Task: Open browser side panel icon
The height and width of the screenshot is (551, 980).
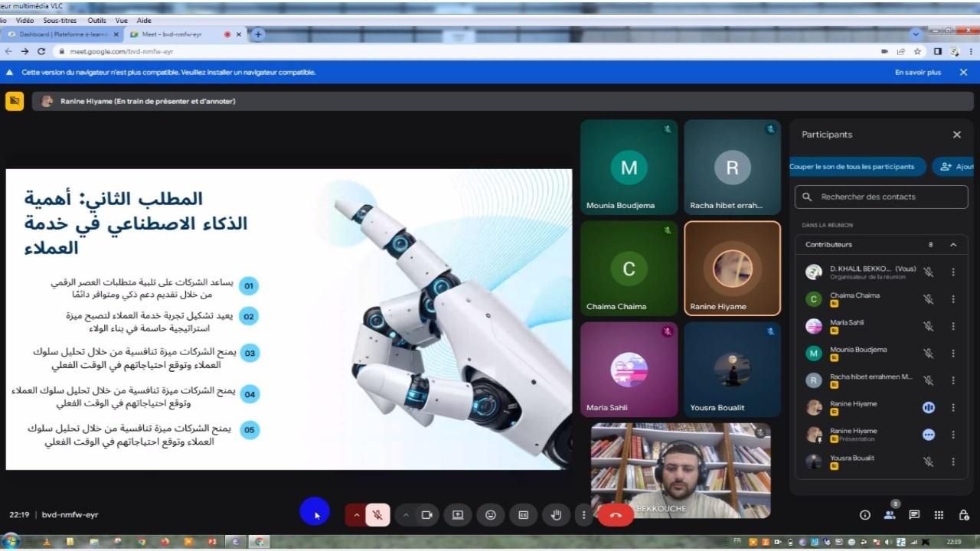Action: pos(938,51)
